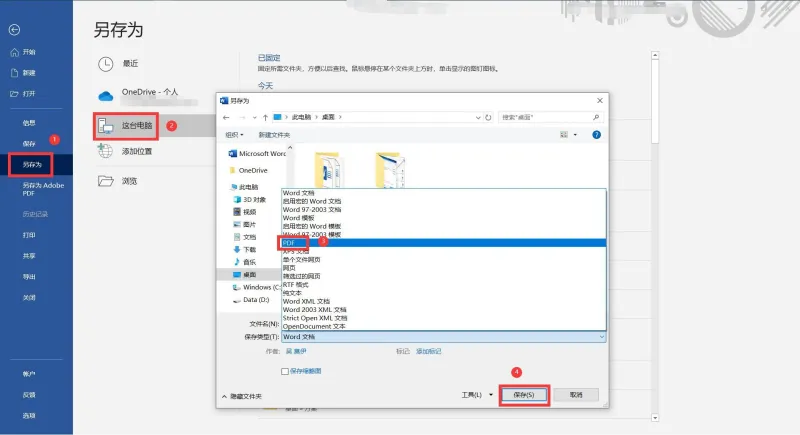Open the 导出 page in sidebar

click(29, 277)
